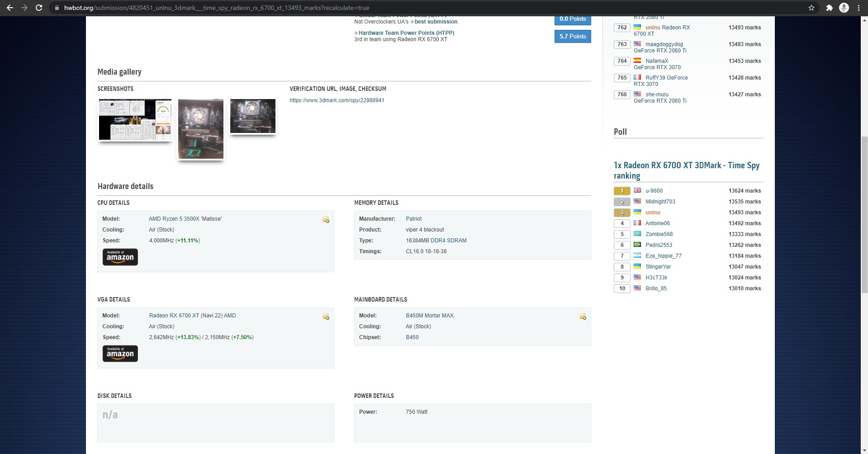The image size is (868, 454).
Task: Open Brillo_85's profile link
Action: pos(656,288)
